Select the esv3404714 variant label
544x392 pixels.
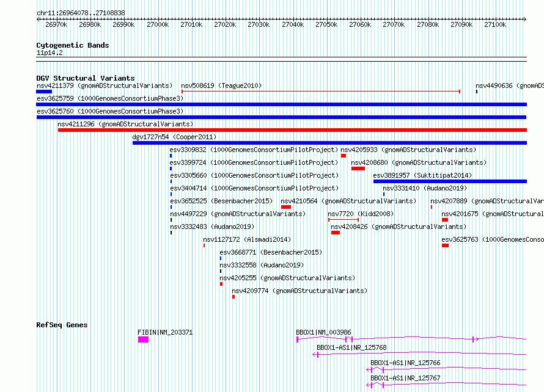254,188
